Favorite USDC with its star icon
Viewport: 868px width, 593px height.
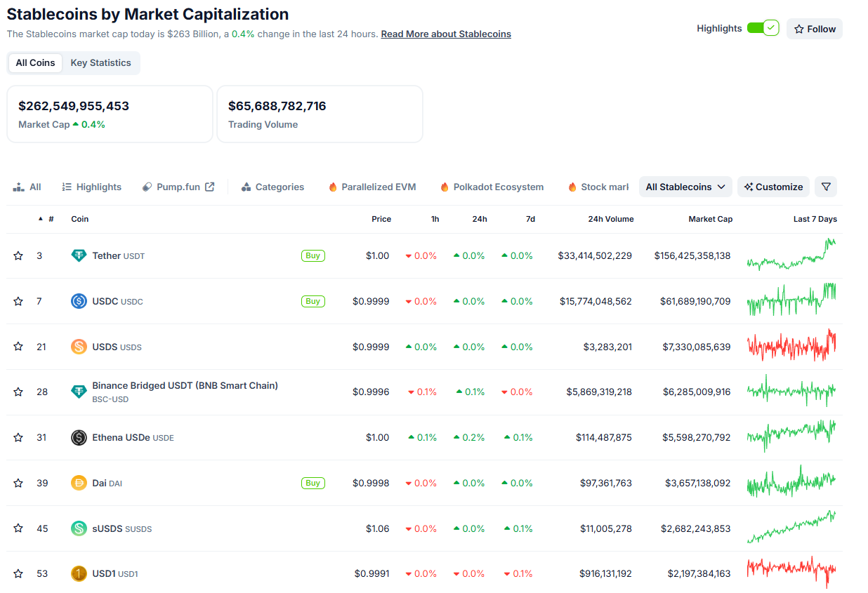pyautogui.click(x=18, y=301)
